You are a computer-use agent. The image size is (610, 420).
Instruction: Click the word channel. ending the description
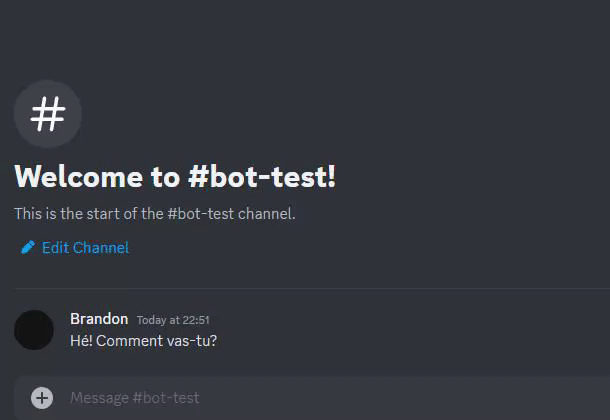pyautogui.click(x=267, y=214)
